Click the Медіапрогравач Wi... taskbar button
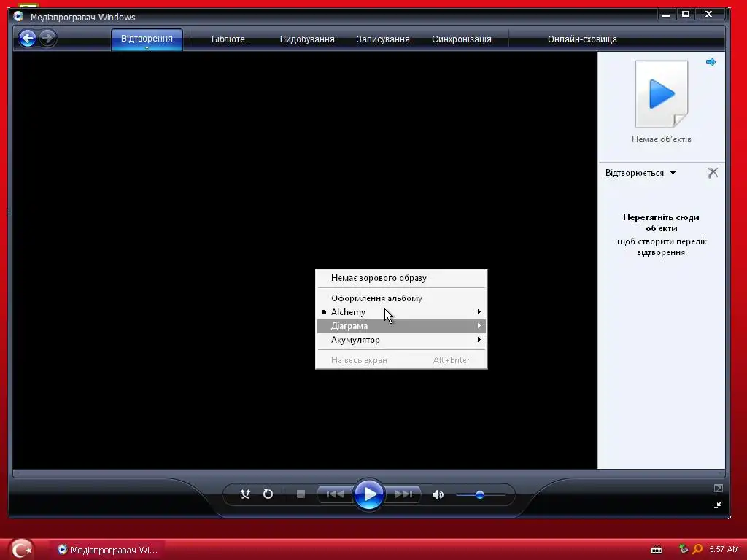 (108, 550)
